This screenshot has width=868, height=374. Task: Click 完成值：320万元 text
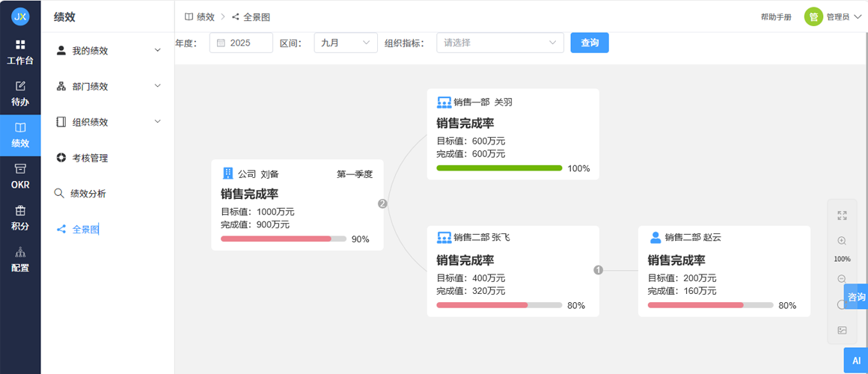pos(471,291)
